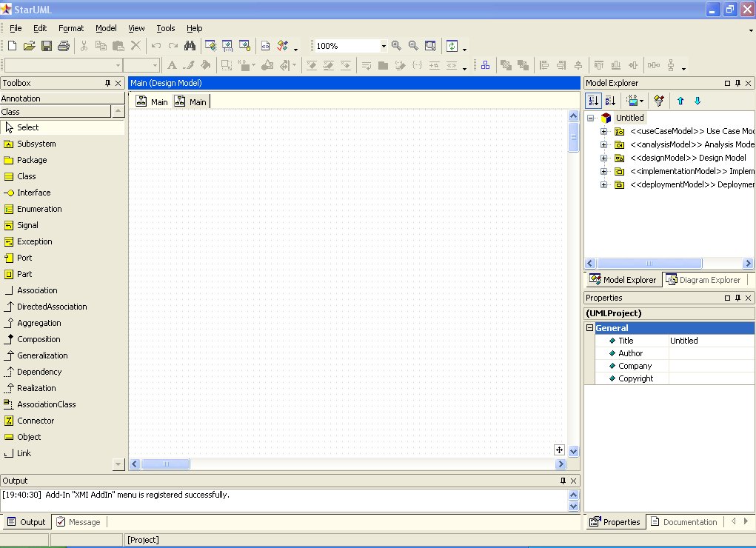This screenshot has width=756, height=548.
Task: Click the Zoom Out magnifier icon
Action: click(413, 46)
